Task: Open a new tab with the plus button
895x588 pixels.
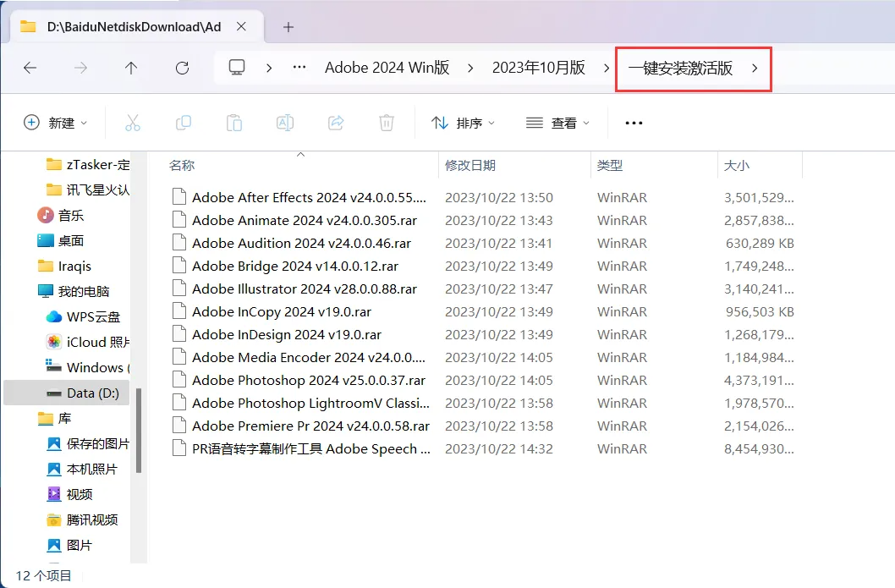Action: tap(288, 26)
